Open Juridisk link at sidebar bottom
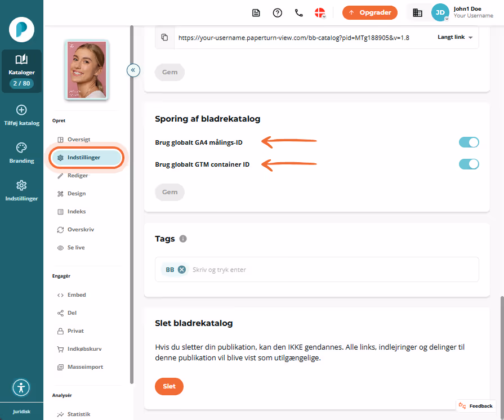The width and height of the screenshot is (504, 420). (x=21, y=412)
